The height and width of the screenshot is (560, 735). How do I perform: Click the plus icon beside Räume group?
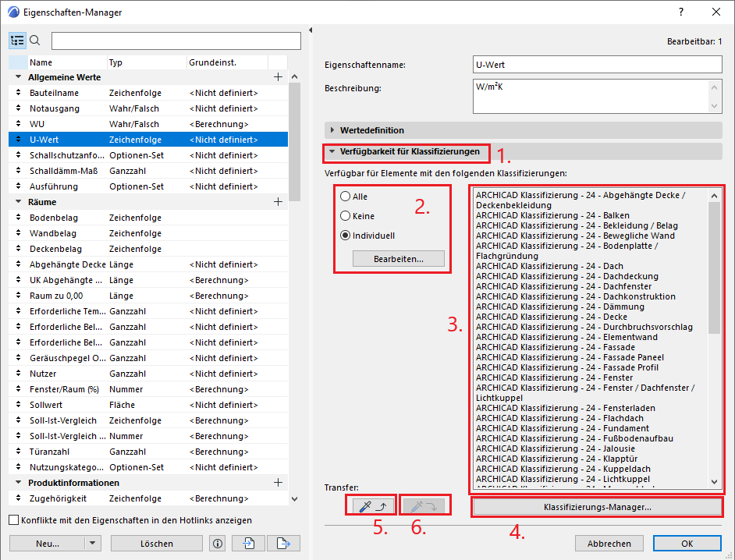coord(279,202)
